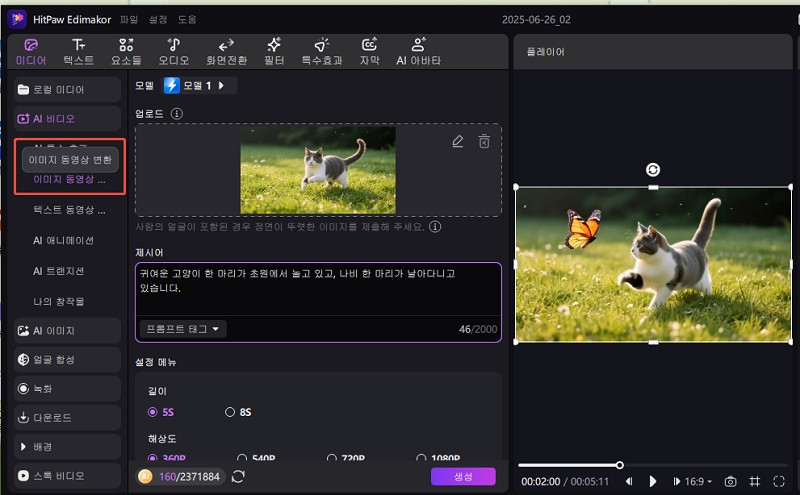Click the 00:02:00 current time text

(x=540, y=481)
